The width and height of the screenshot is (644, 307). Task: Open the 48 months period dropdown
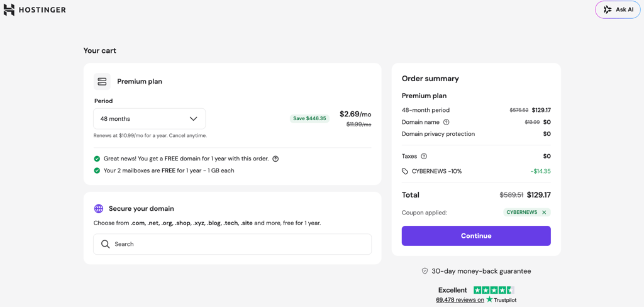150,119
